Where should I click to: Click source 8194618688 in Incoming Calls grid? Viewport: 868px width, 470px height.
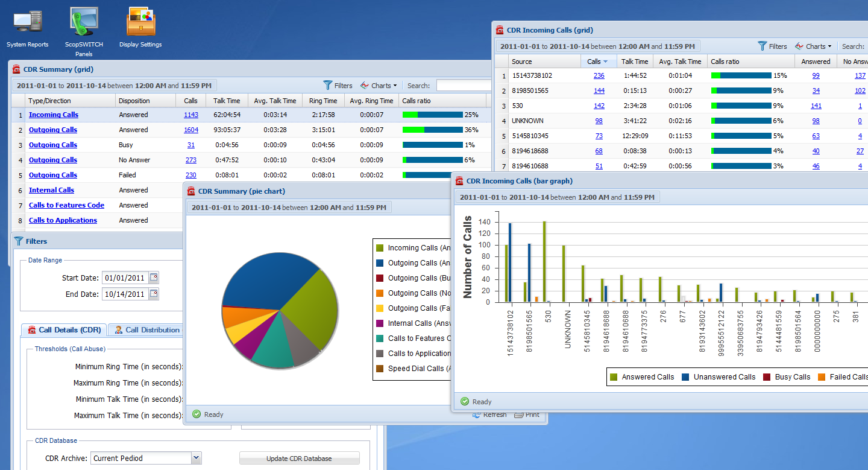click(x=530, y=151)
